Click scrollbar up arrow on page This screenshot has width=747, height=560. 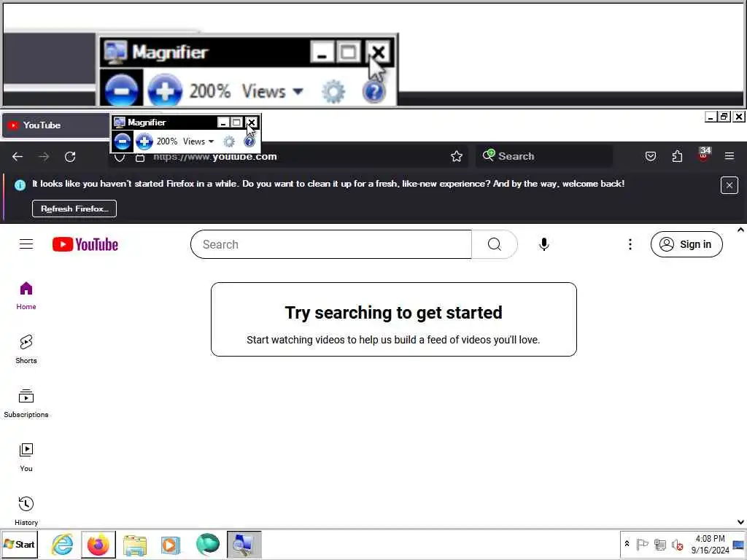(x=740, y=230)
